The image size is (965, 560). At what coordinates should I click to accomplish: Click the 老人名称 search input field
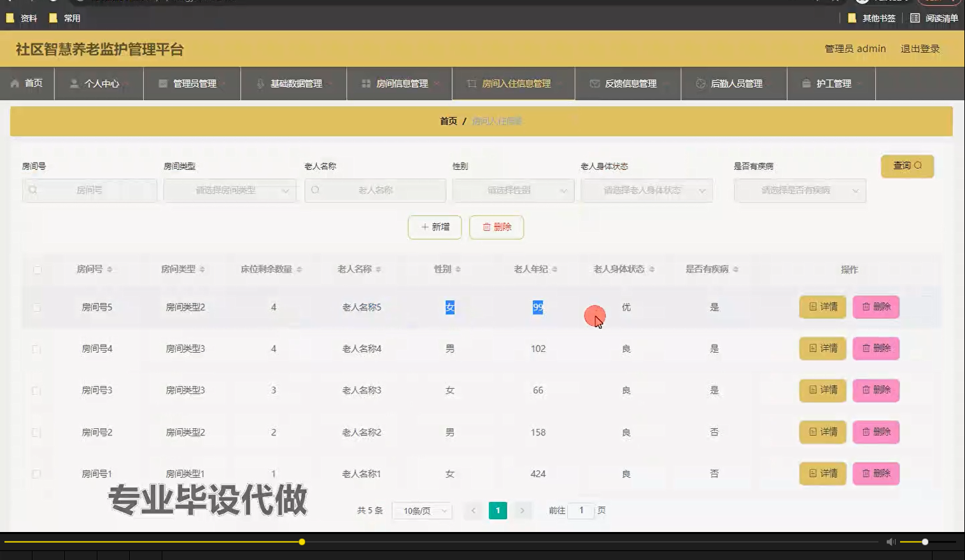376,190
